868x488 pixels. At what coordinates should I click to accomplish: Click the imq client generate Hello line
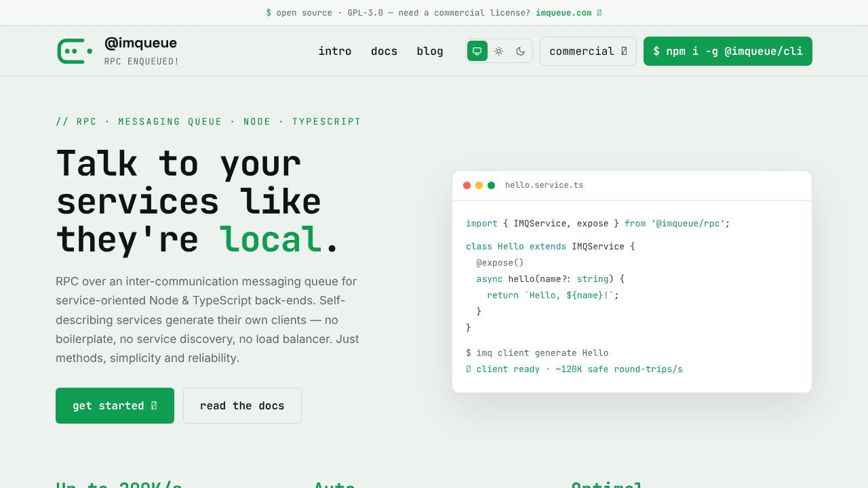click(x=537, y=352)
